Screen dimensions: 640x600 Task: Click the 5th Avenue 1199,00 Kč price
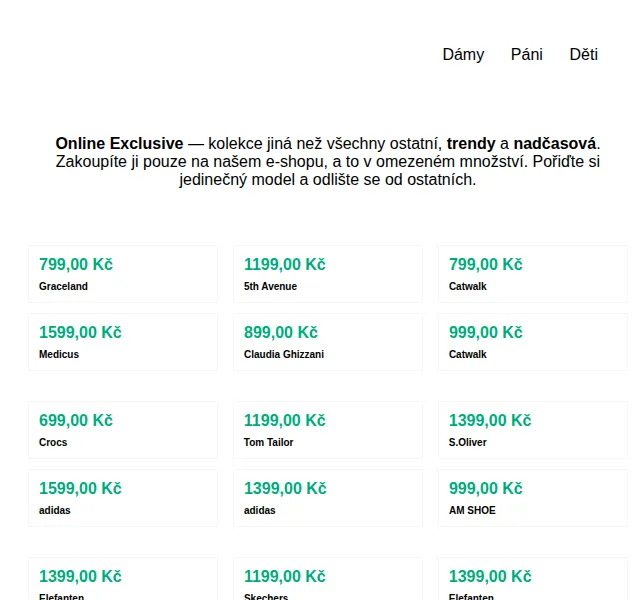[285, 264]
